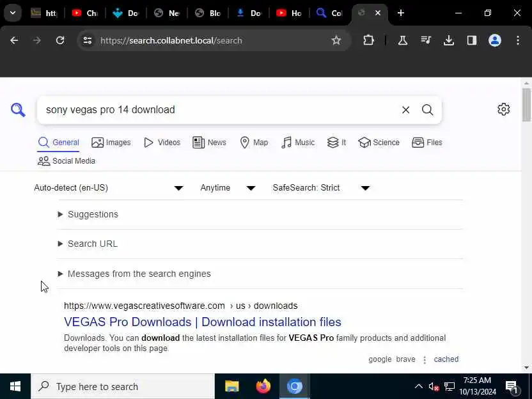This screenshot has height=399, width=532.
Task: Open the notification center icon
Action: point(512,386)
